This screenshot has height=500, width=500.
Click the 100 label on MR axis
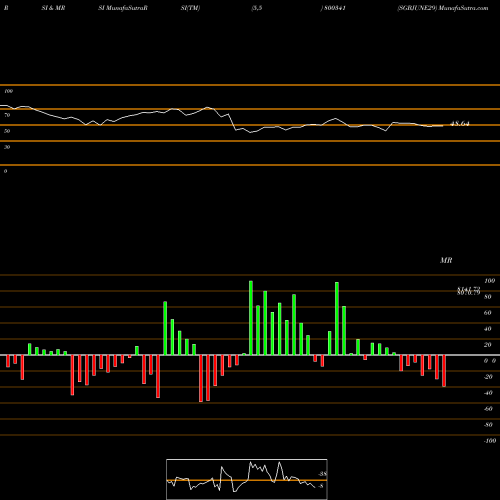point(489,281)
